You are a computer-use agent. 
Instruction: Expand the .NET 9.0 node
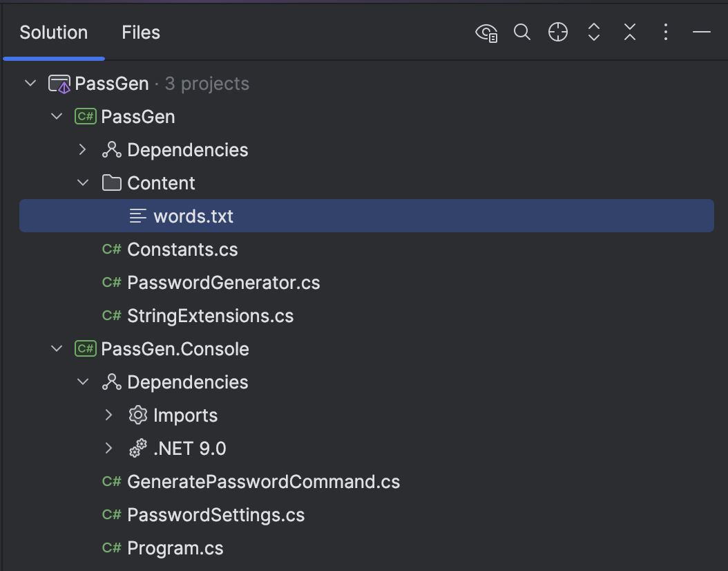point(108,449)
